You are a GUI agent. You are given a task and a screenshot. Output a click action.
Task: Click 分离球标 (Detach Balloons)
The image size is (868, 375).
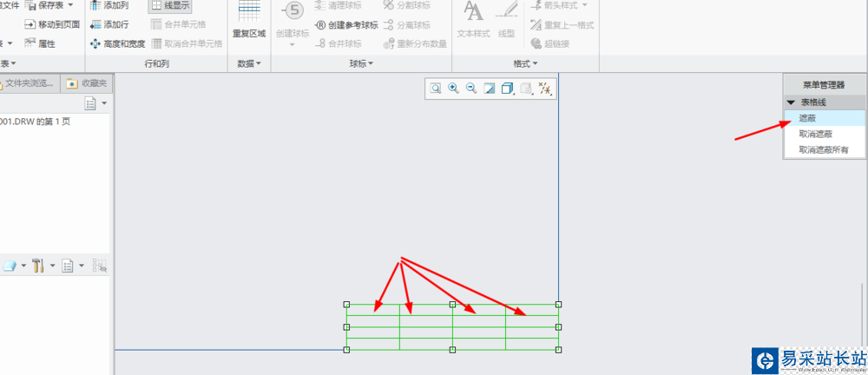coord(406,24)
